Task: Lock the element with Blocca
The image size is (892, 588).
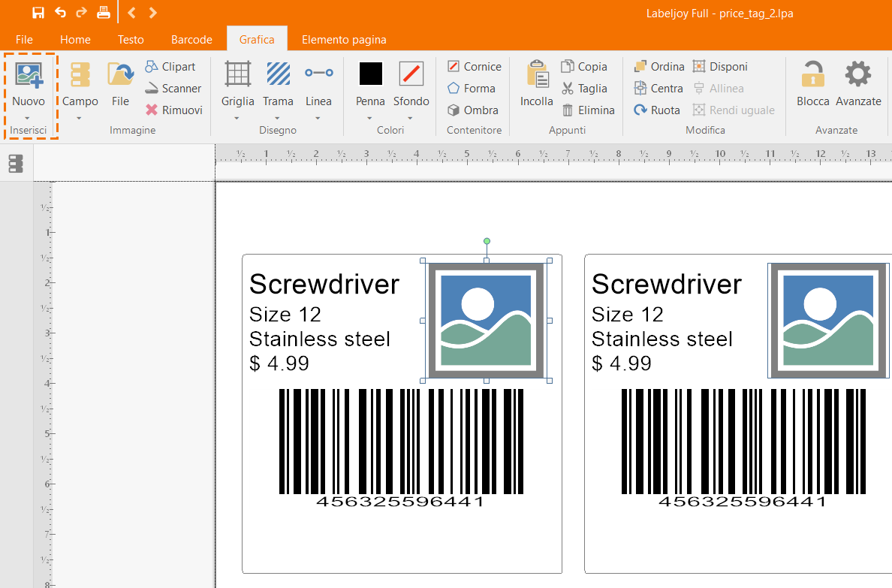Action: [813, 83]
